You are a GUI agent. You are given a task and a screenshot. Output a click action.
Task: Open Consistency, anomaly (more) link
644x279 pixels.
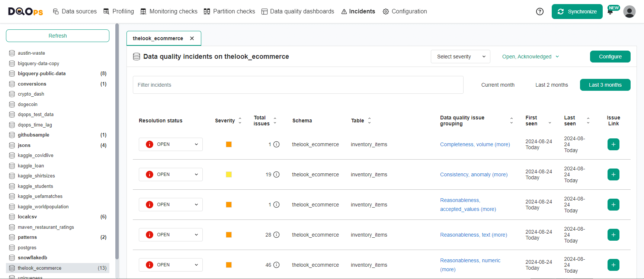click(x=474, y=174)
